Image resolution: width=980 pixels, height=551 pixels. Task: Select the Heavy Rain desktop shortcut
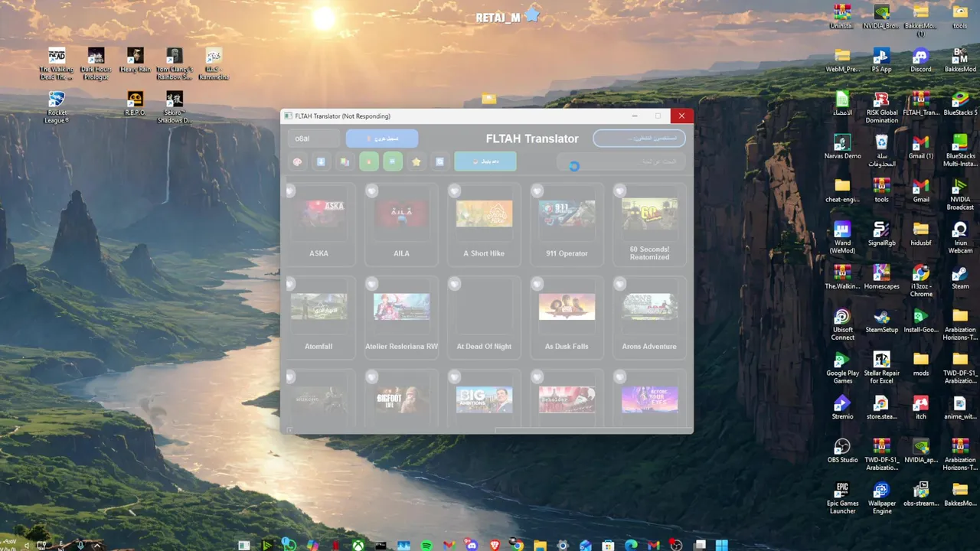(x=135, y=60)
